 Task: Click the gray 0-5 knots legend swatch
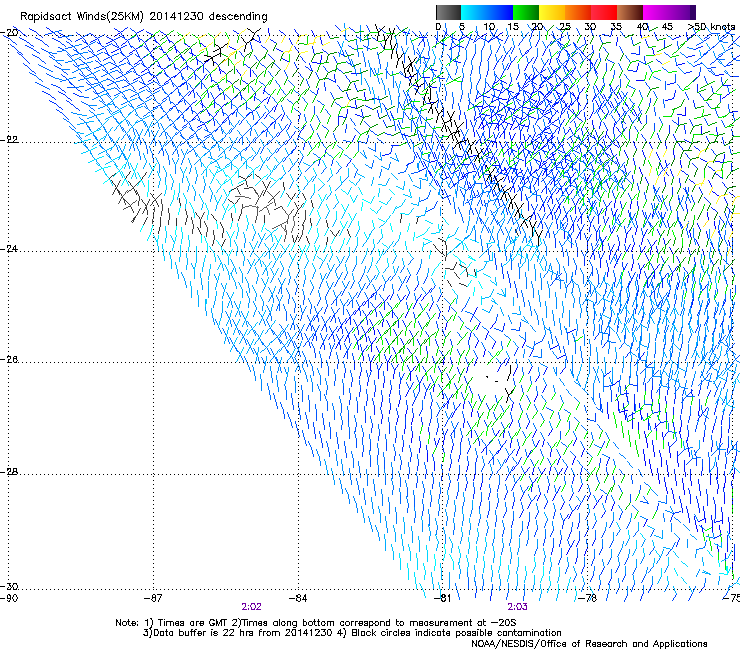click(x=448, y=12)
